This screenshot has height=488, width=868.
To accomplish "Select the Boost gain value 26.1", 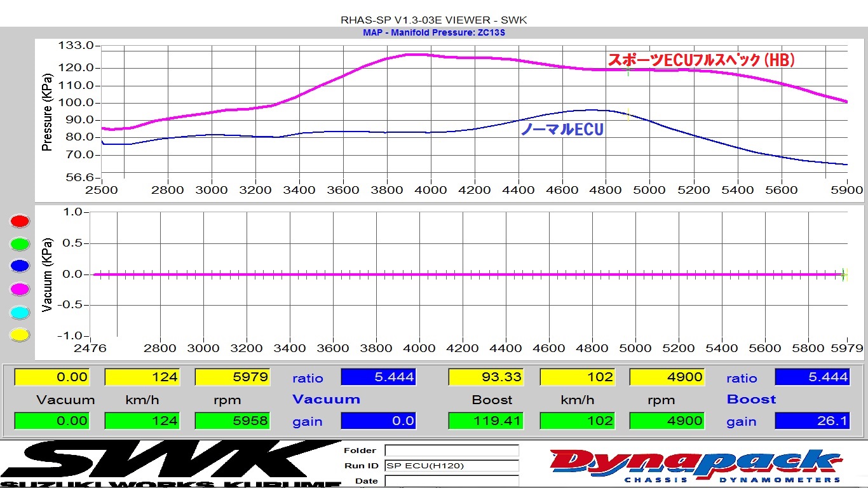I will 812,421.
